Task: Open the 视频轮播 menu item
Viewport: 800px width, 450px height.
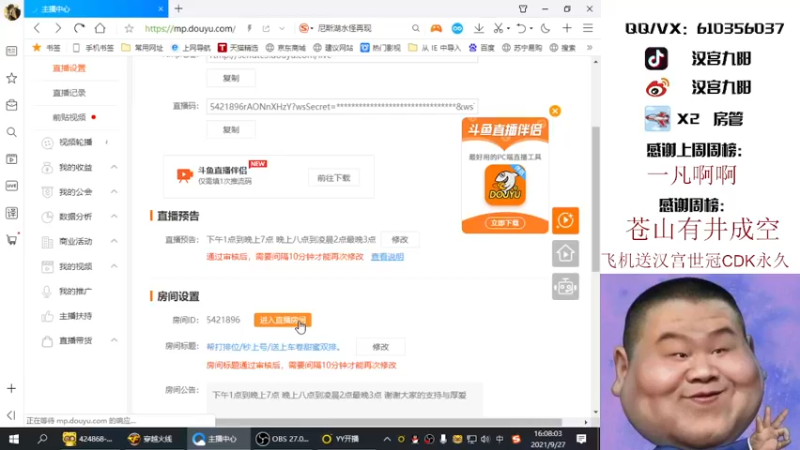Action: click(x=76, y=142)
